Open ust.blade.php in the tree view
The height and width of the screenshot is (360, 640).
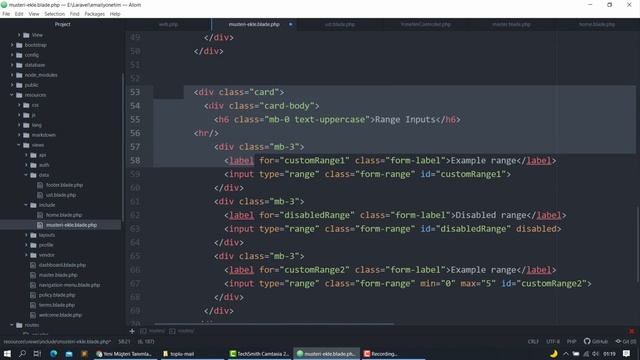[61, 195]
